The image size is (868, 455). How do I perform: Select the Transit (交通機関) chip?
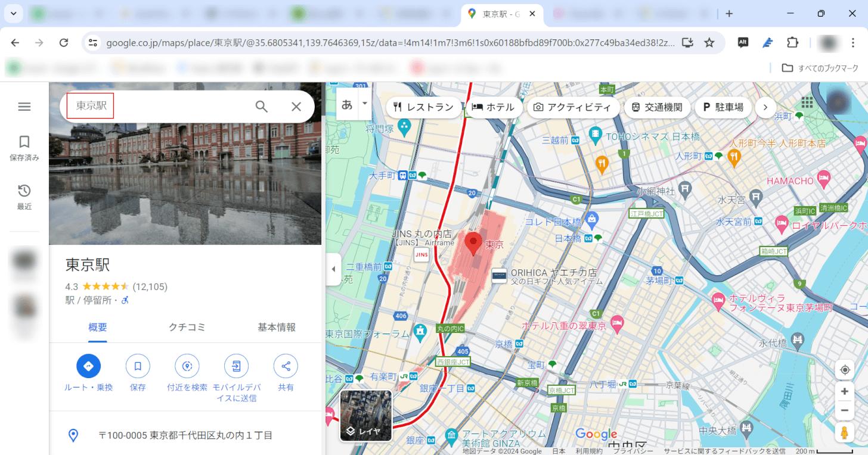click(657, 107)
